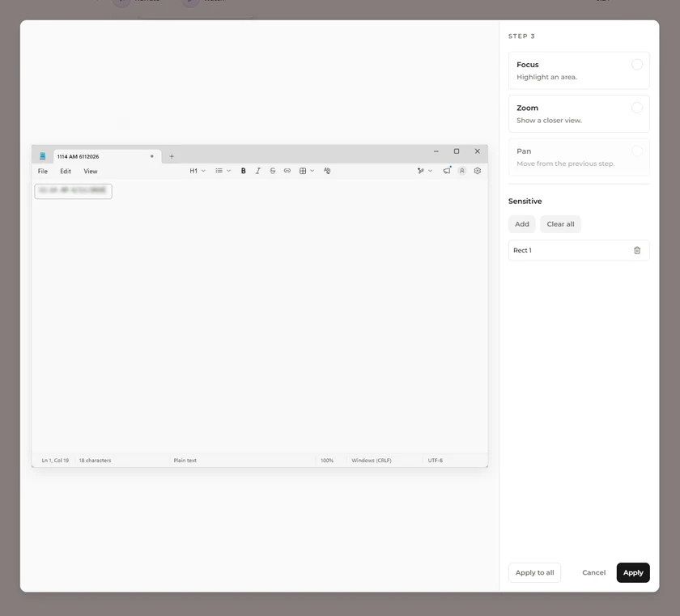Click the Notepad app icon in title bar

42,156
